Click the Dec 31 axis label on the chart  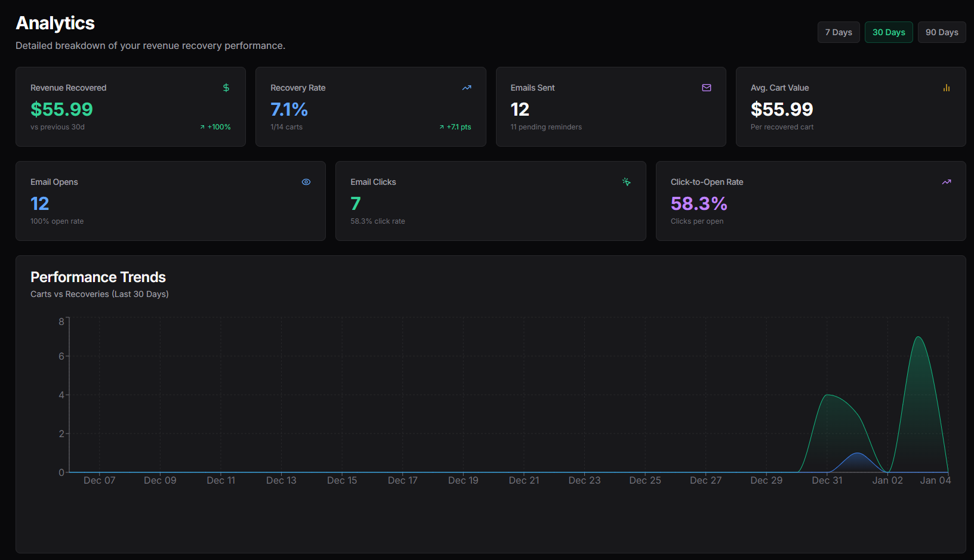tap(827, 480)
